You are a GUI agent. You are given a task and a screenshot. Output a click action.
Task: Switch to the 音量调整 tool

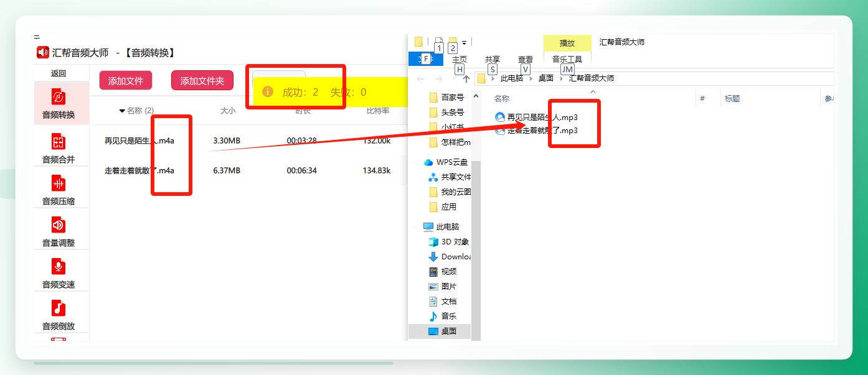(59, 231)
